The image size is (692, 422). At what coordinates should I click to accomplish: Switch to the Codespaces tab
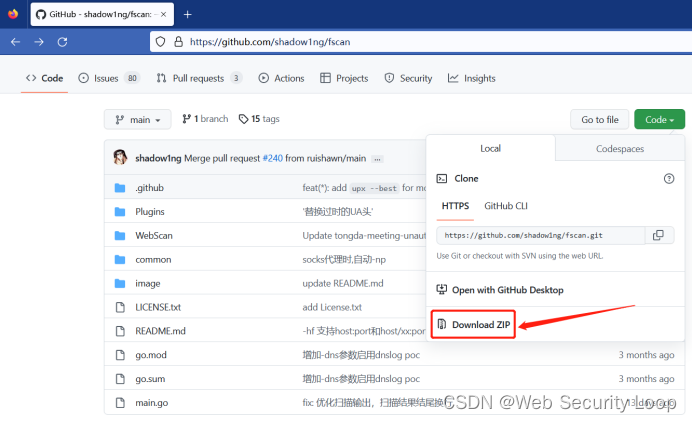(x=620, y=148)
